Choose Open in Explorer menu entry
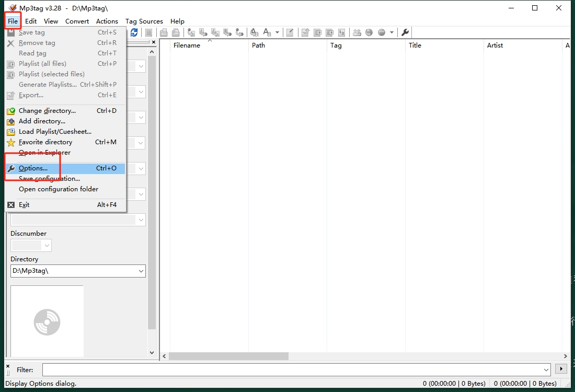 [66, 153]
